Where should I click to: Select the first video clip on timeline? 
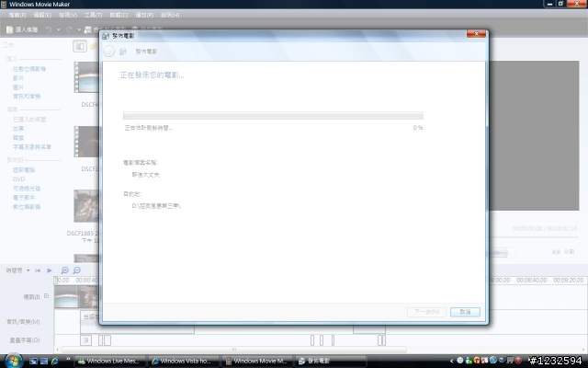click(65, 296)
